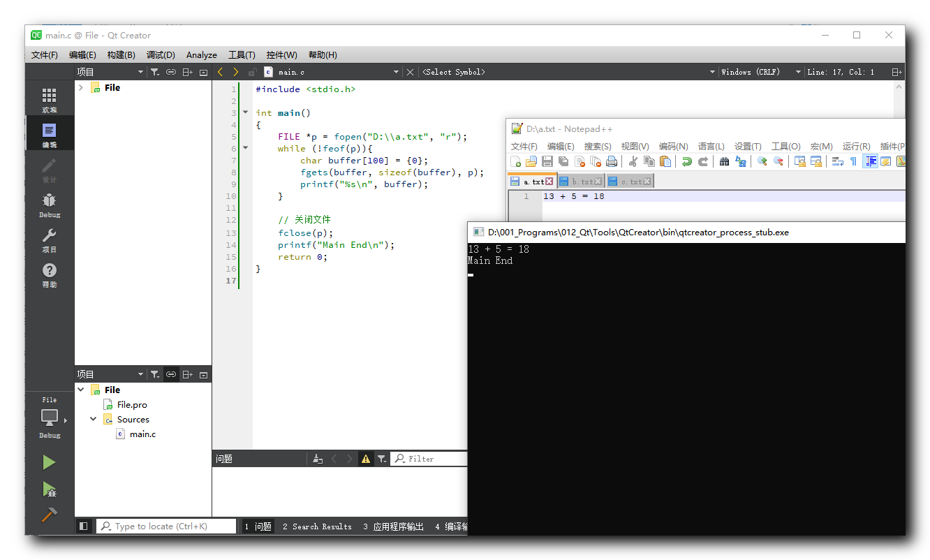Open the Analyze menu in Qt Creator
The width and height of the screenshot is (930, 560).
[202, 55]
